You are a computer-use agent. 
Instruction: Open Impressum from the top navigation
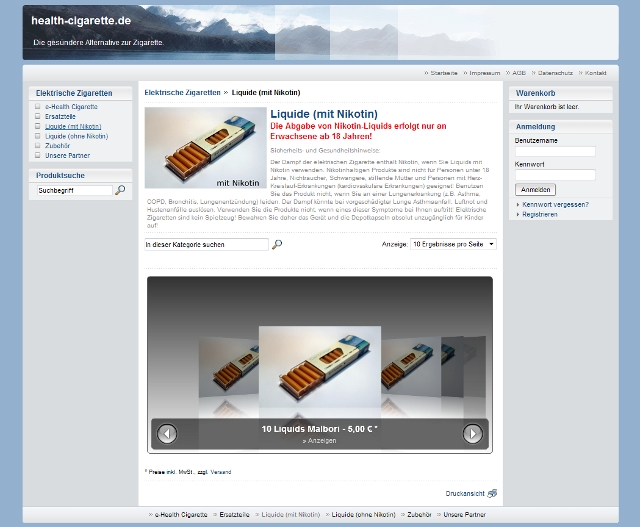pos(484,73)
